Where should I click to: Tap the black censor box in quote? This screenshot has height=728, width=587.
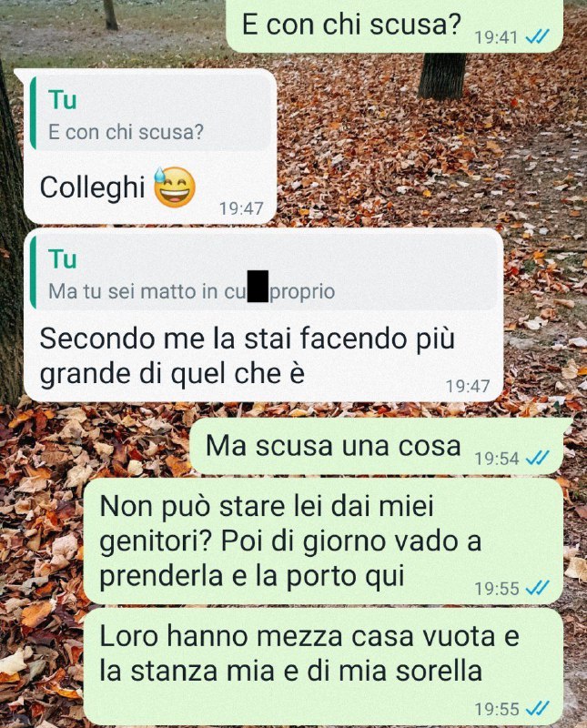coord(258,286)
